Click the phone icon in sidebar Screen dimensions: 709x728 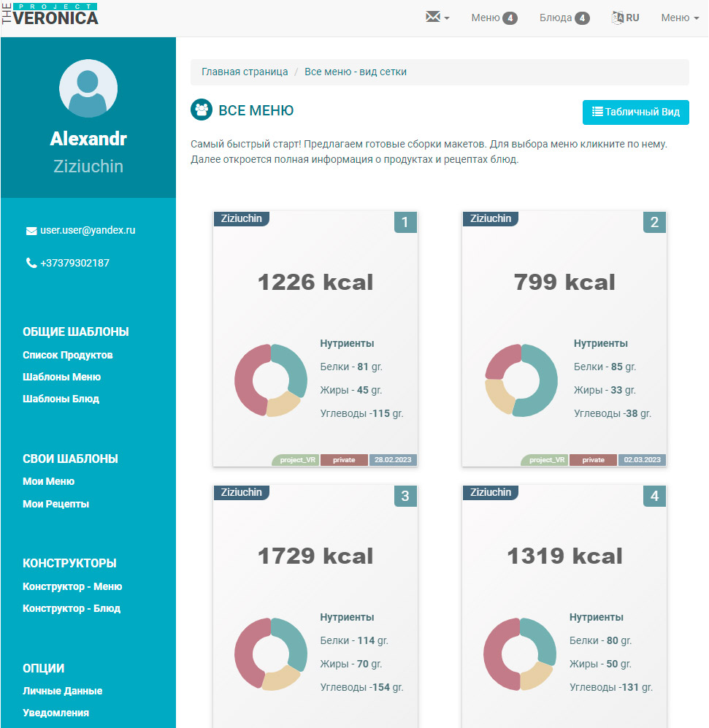[x=31, y=264]
